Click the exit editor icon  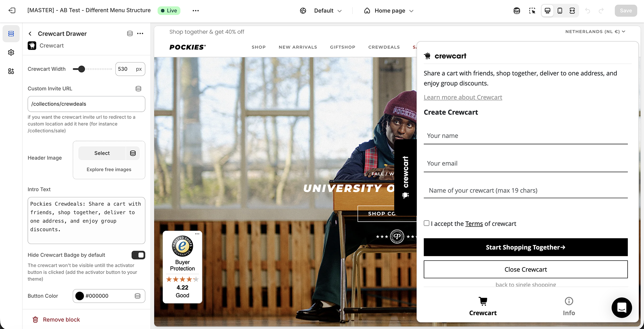[12, 10]
